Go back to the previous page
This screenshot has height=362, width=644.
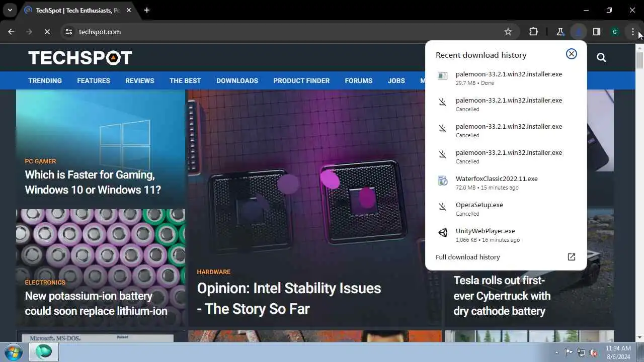point(11,32)
